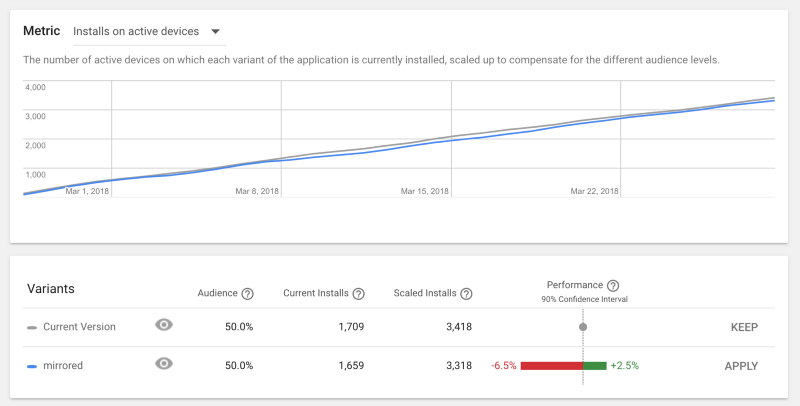Click the Mar 15, 2018 chart marker

pyautogui.click(x=425, y=190)
